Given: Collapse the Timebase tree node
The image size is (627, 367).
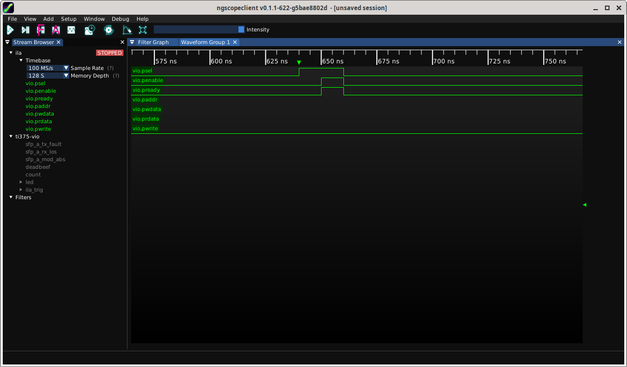Looking at the screenshot, I should (x=21, y=60).
